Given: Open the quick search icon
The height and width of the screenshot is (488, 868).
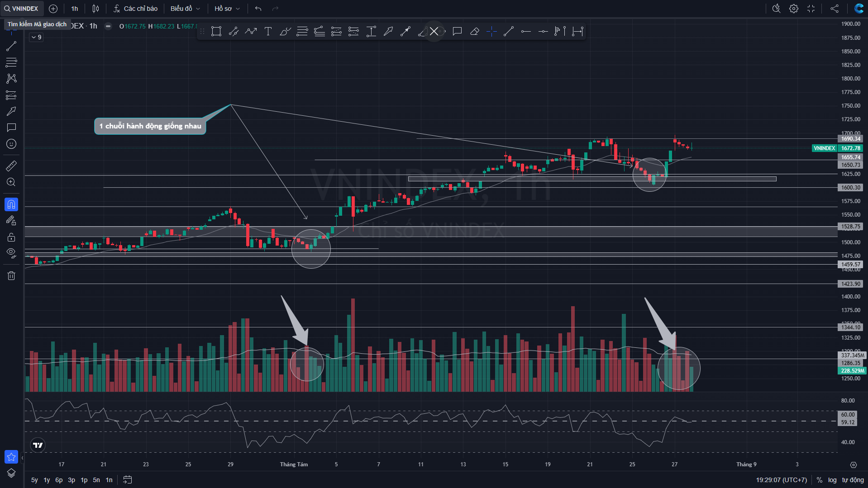Looking at the screenshot, I should click(x=777, y=9).
